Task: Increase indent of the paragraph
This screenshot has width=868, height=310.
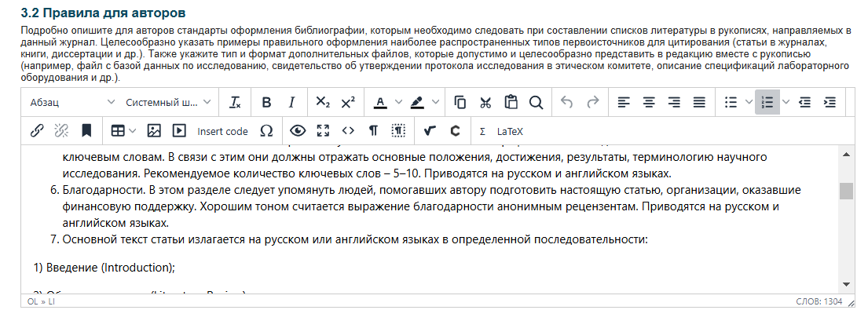Action: click(830, 102)
